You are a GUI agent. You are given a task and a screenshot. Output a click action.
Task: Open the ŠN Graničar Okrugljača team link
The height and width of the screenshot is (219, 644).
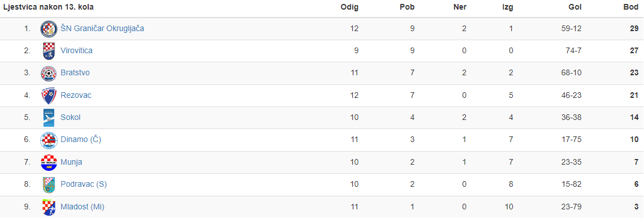[x=102, y=29]
